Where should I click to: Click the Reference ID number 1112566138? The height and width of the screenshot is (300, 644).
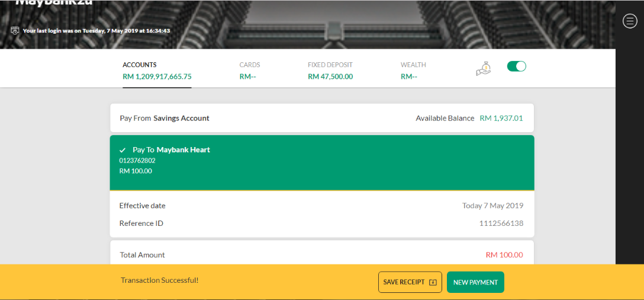501,224
